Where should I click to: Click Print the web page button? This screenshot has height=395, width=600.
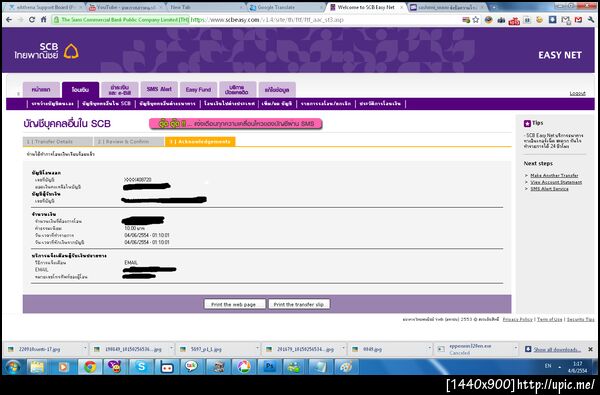pos(234,304)
